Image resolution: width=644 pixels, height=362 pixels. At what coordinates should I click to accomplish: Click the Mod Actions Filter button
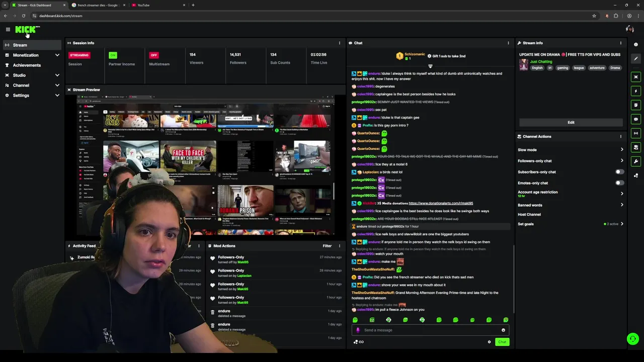(x=327, y=246)
